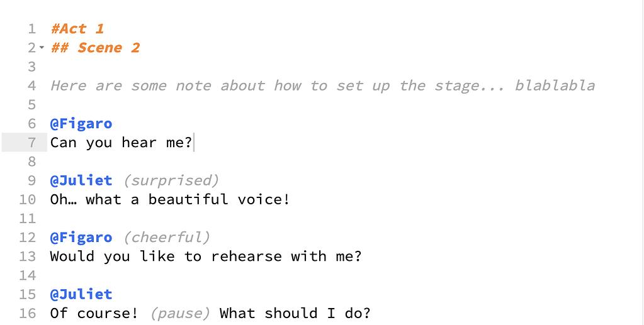Click the ## Scene 2 heading

95,48
